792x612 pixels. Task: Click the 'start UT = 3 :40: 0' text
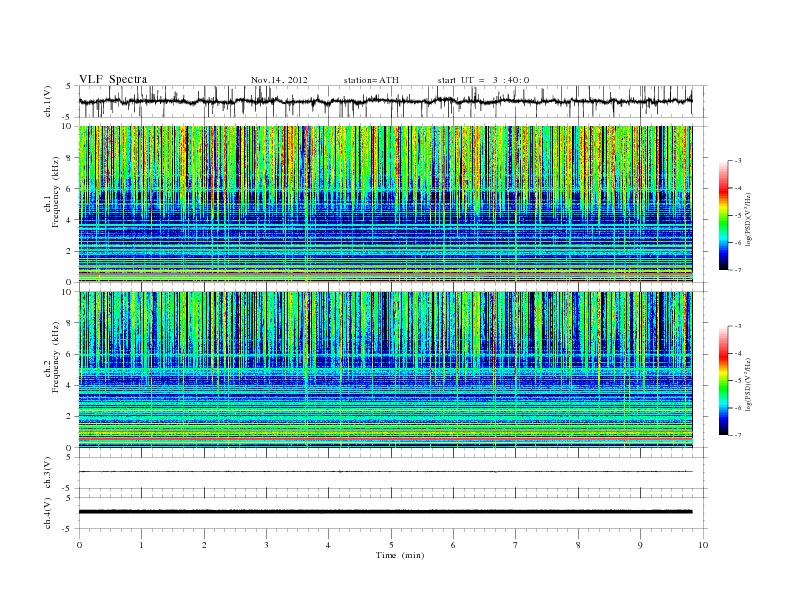tap(483, 80)
